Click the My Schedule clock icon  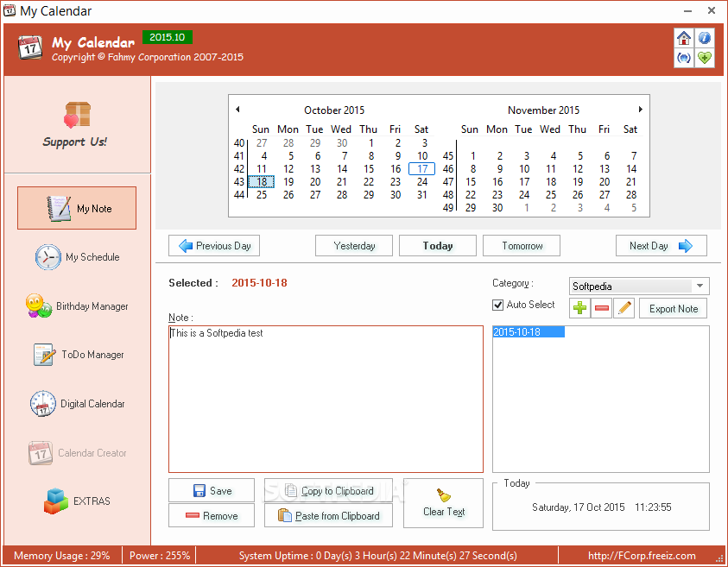[47, 257]
